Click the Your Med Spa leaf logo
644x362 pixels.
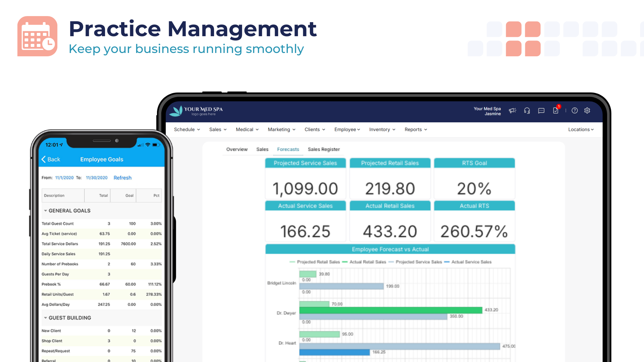pos(176,111)
